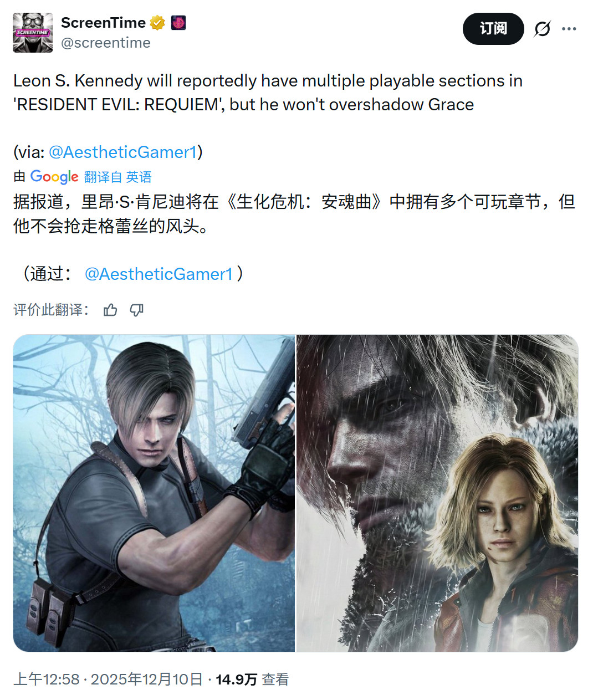The image size is (593, 700).
Task: Click the gold verified badge
Action: (157, 23)
